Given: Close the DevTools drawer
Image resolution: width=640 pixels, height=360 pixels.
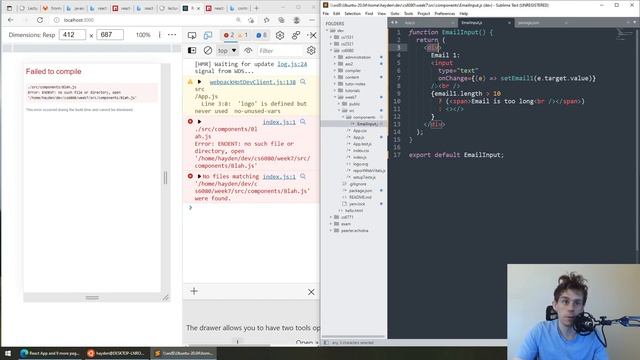Looking at the screenshot, I should click(x=311, y=292).
